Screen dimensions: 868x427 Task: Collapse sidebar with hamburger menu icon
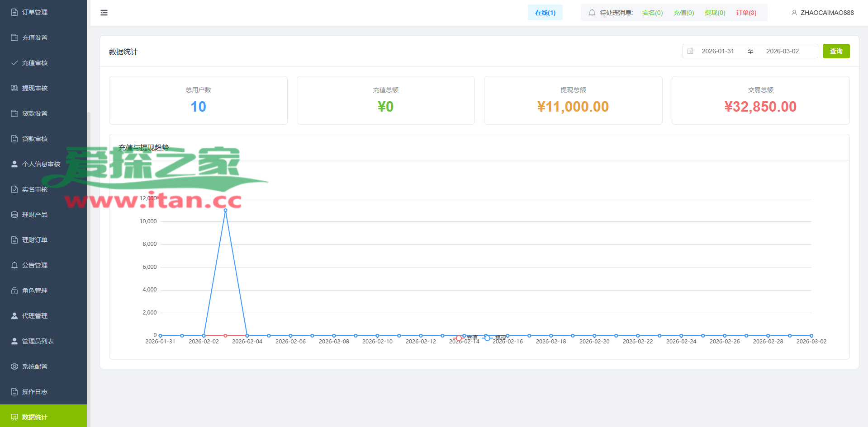click(x=104, y=13)
